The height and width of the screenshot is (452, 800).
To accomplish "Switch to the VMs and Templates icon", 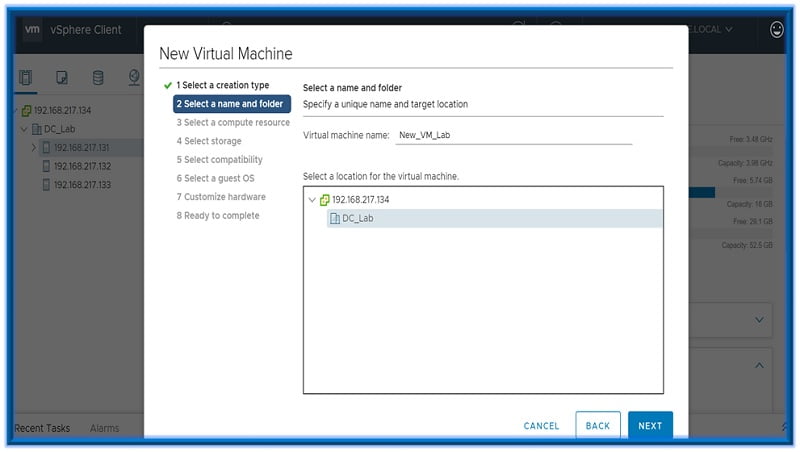I will tap(62, 78).
